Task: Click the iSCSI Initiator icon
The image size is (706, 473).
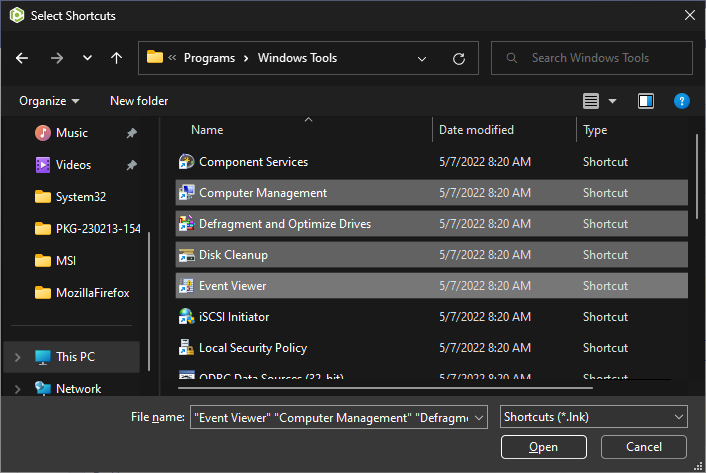Action: point(186,317)
